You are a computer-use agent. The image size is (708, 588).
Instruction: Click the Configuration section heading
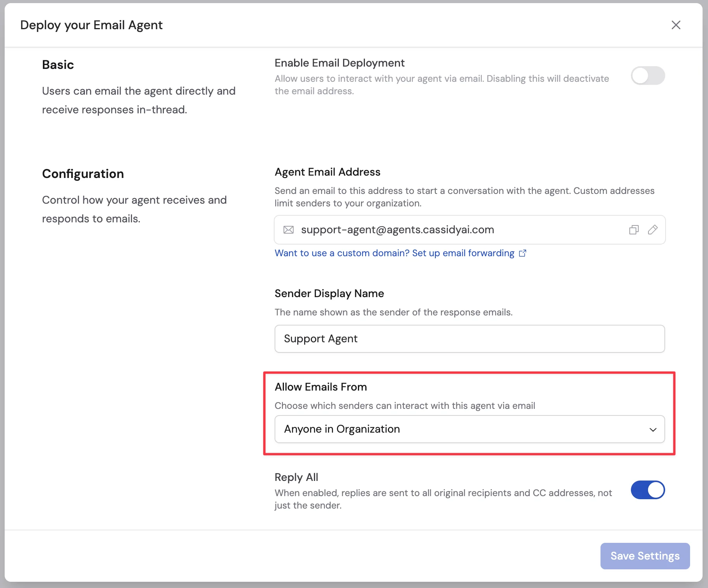(x=83, y=174)
